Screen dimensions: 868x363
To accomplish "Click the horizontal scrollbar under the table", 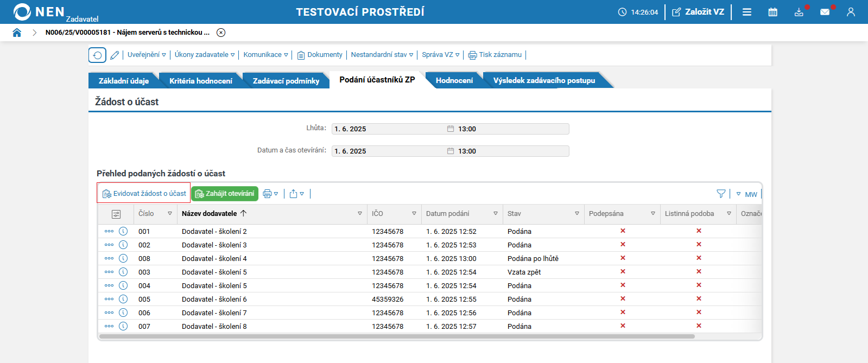I will coord(397,336).
